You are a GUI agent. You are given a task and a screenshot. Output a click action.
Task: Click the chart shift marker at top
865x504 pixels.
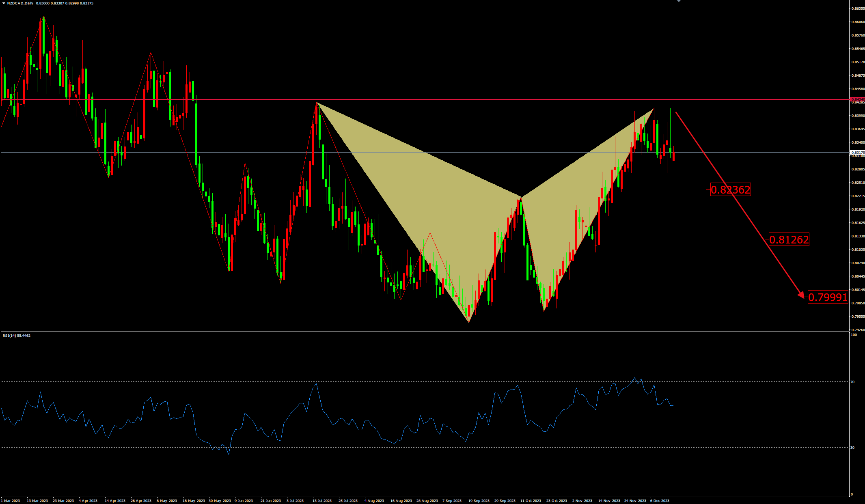[x=679, y=1]
